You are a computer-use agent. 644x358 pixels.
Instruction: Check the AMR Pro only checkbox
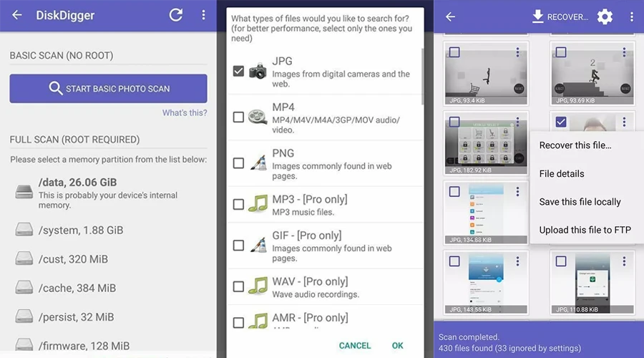coord(238,323)
